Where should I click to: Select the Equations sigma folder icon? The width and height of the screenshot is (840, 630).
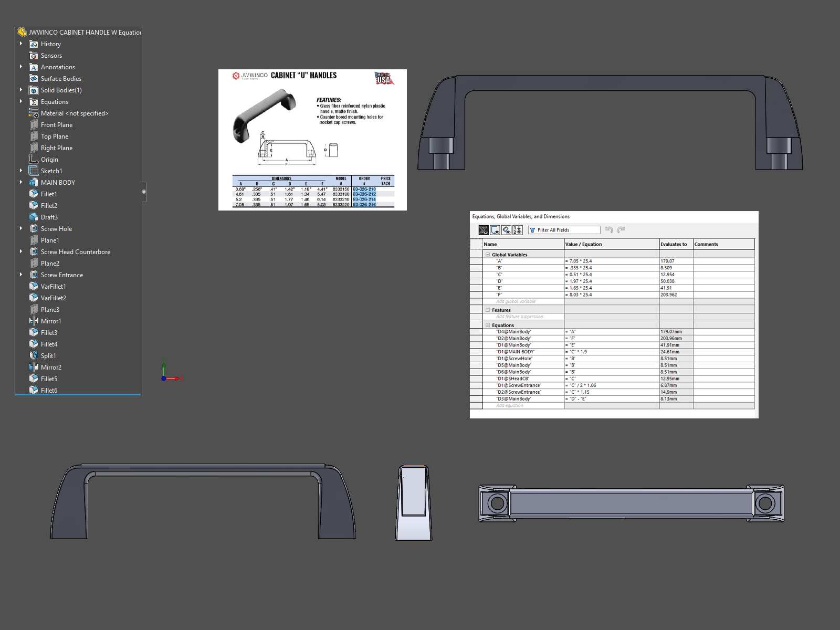click(34, 102)
